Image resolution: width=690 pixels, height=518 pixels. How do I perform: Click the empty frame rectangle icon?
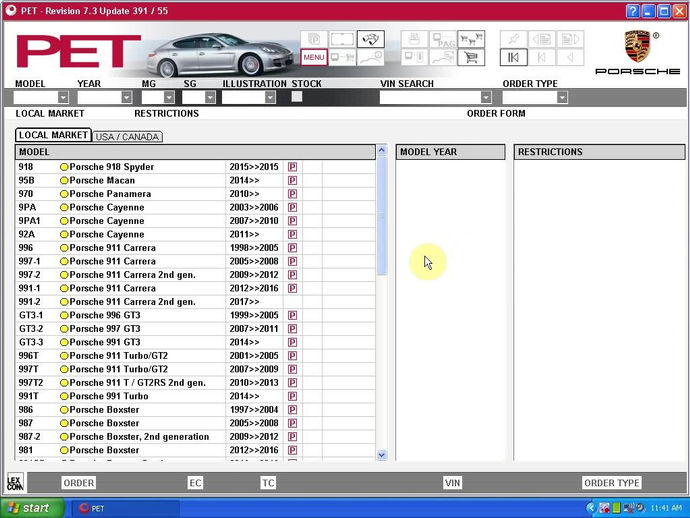[342, 39]
